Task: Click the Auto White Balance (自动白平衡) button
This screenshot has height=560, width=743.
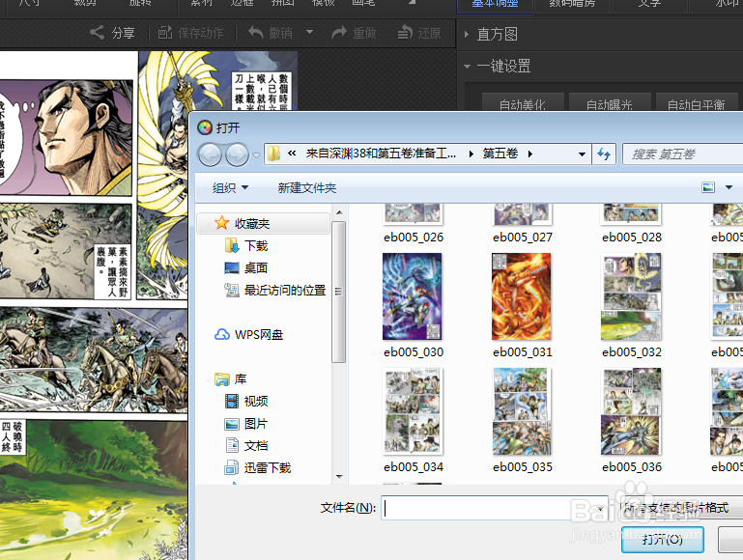Action: 696,103
